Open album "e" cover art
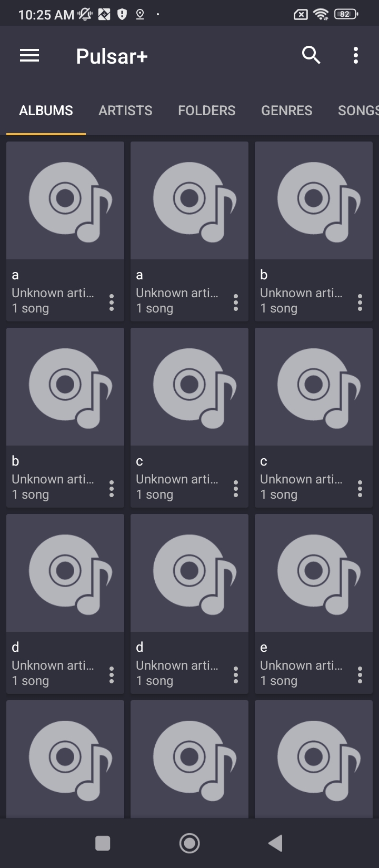 [314, 573]
